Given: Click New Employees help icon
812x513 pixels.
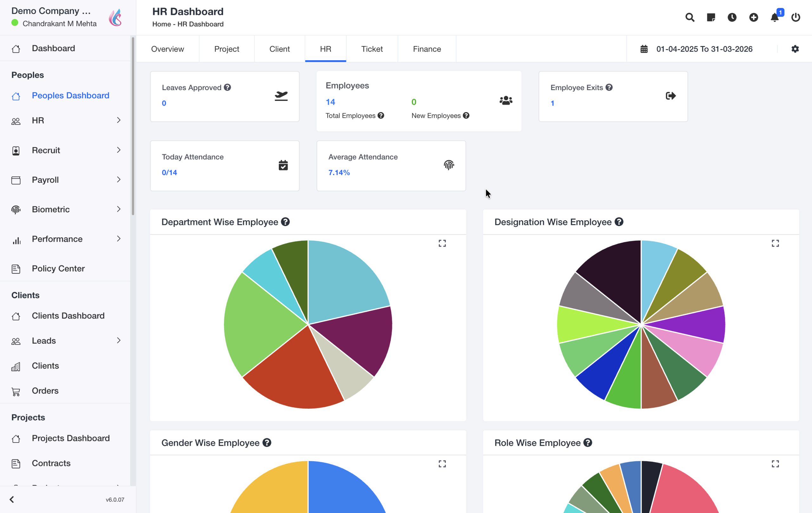Looking at the screenshot, I should pos(466,115).
